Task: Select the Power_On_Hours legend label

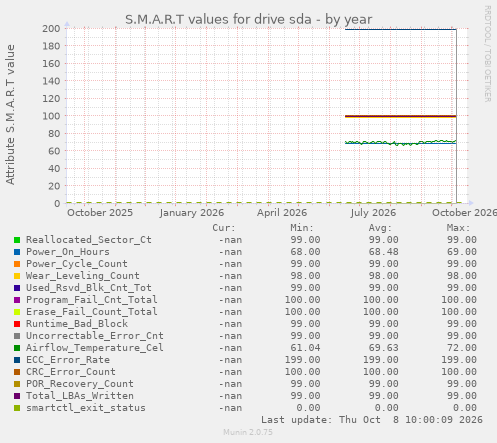Action: click(x=68, y=252)
